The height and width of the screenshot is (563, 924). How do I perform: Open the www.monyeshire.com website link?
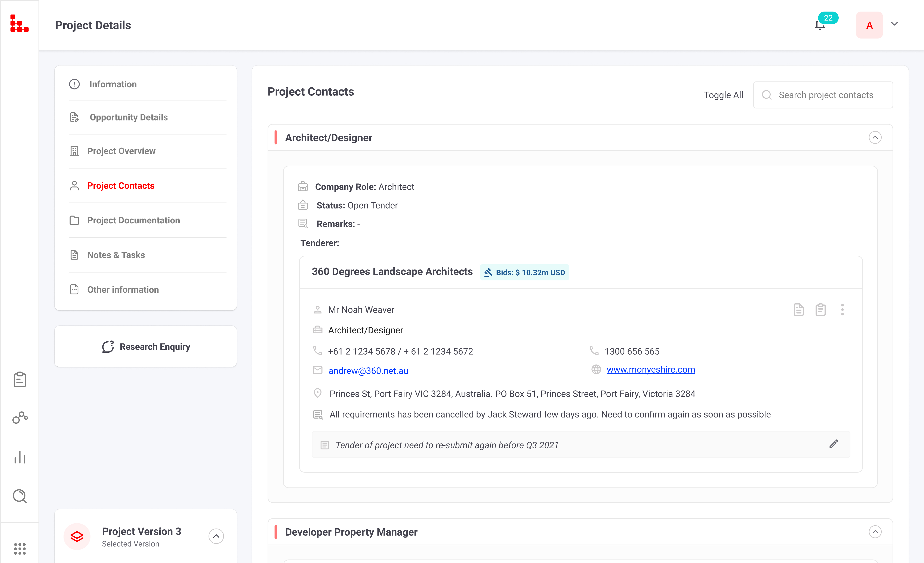[x=651, y=370]
